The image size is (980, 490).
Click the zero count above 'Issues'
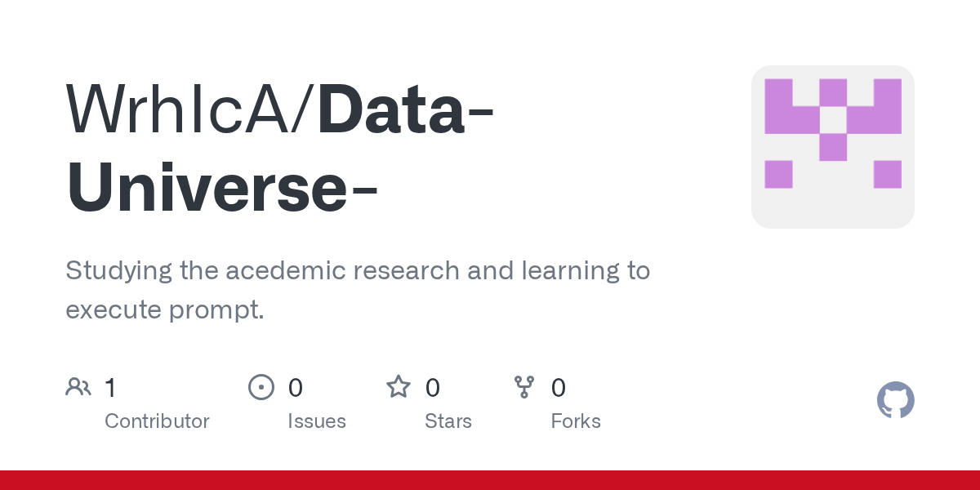click(x=296, y=387)
